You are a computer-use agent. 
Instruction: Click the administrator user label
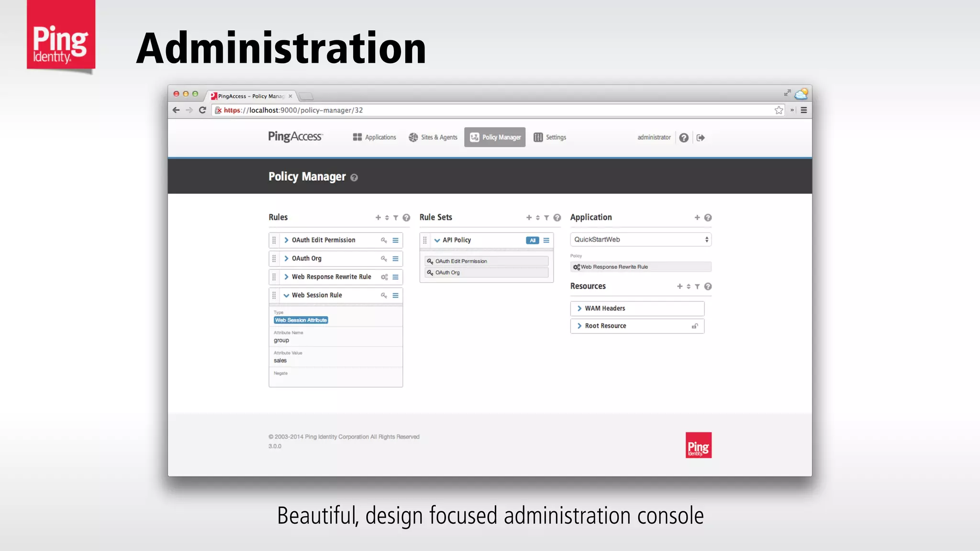point(654,137)
